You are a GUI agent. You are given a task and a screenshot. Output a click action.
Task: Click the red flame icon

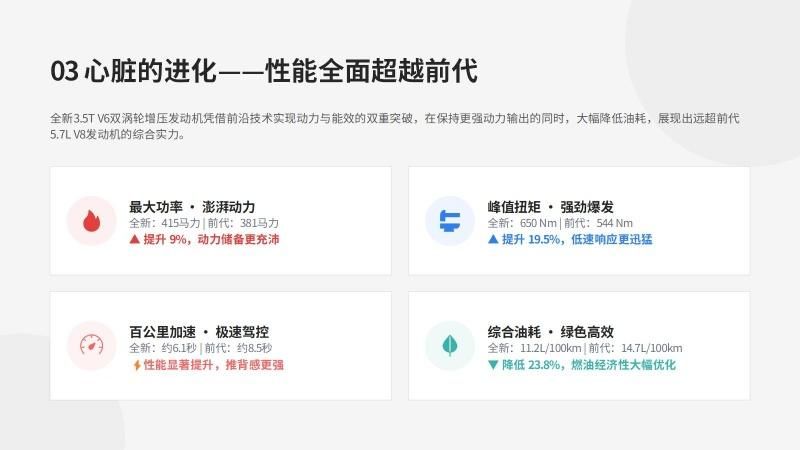point(92,221)
